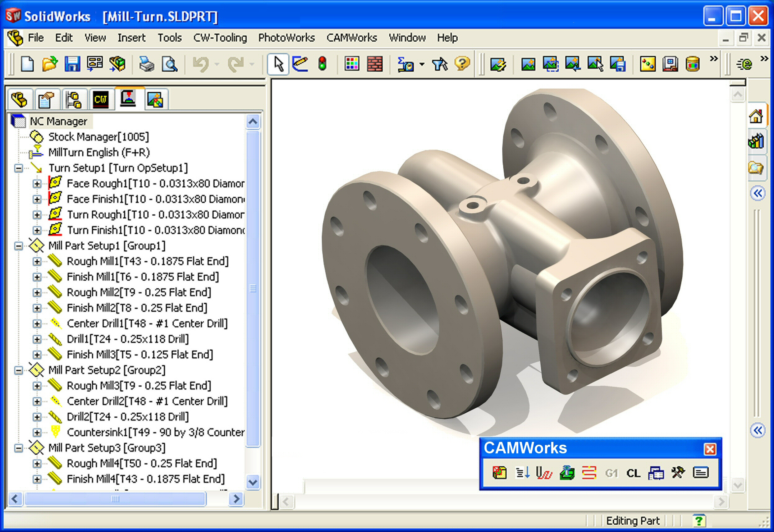The width and height of the screenshot is (774, 532).
Task: Click the CL button in CAMWorks toolbar
Action: coord(633,473)
